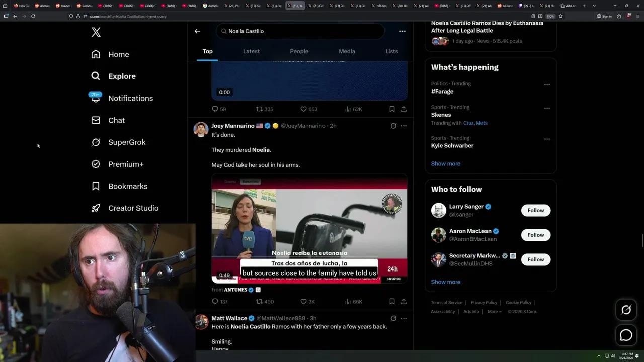Bookmark Joey Mannarino's post
The height and width of the screenshot is (362, 644).
[392, 302]
